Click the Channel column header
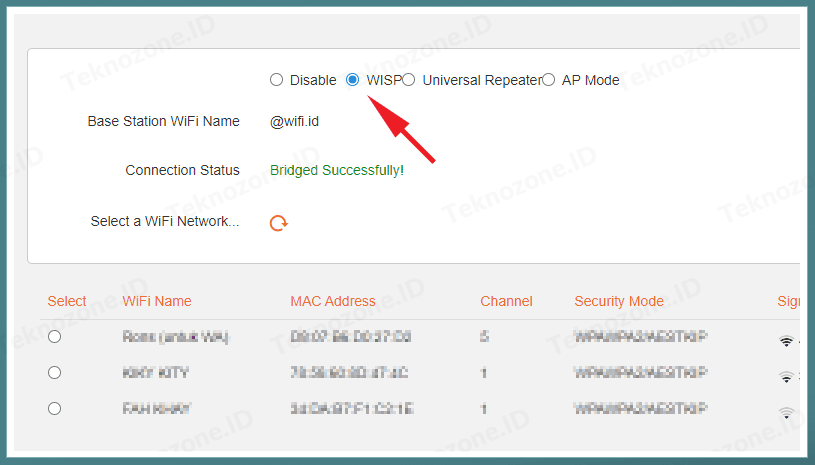815x465 pixels. pyautogui.click(x=506, y=301)
